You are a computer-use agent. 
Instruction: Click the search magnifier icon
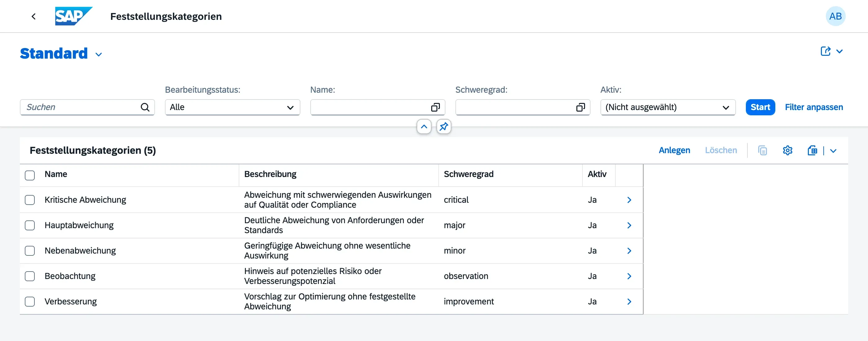coord(145,107)
